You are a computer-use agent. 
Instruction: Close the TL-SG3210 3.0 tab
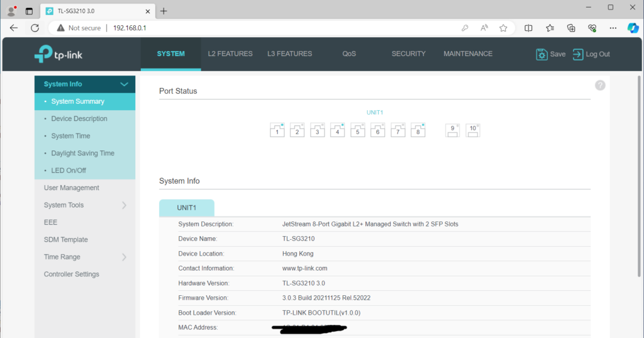(147, 11)
